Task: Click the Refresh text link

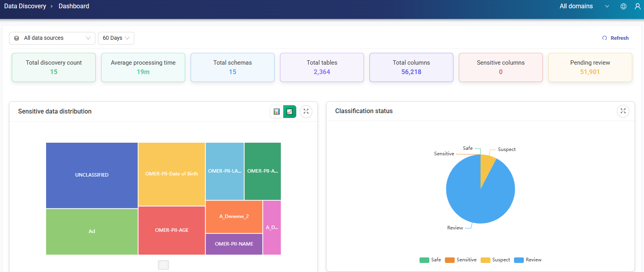Action: coord(619,38)
